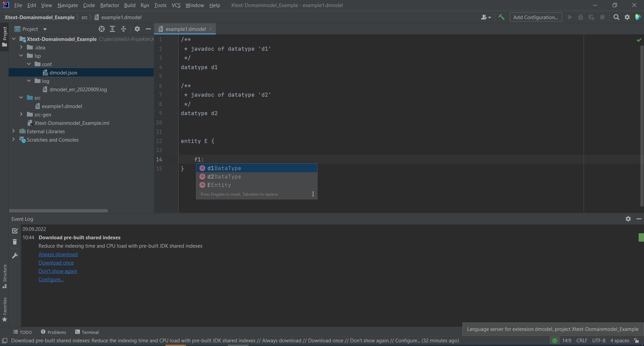644x346 pixels.
Task: Clear all notifications with the trash icon
Action: click(15, 242)
